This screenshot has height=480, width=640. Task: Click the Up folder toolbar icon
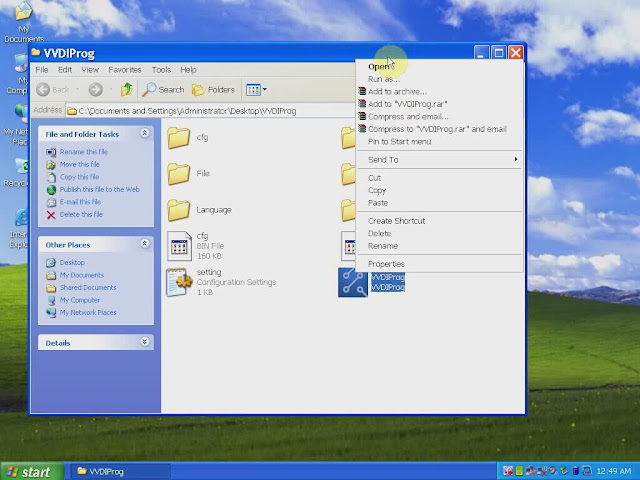(127, 89)
